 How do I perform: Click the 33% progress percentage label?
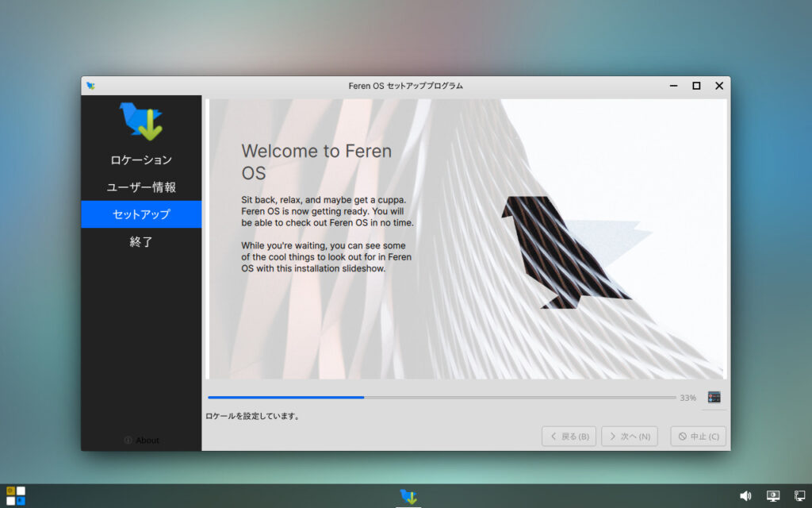(688, 398)
